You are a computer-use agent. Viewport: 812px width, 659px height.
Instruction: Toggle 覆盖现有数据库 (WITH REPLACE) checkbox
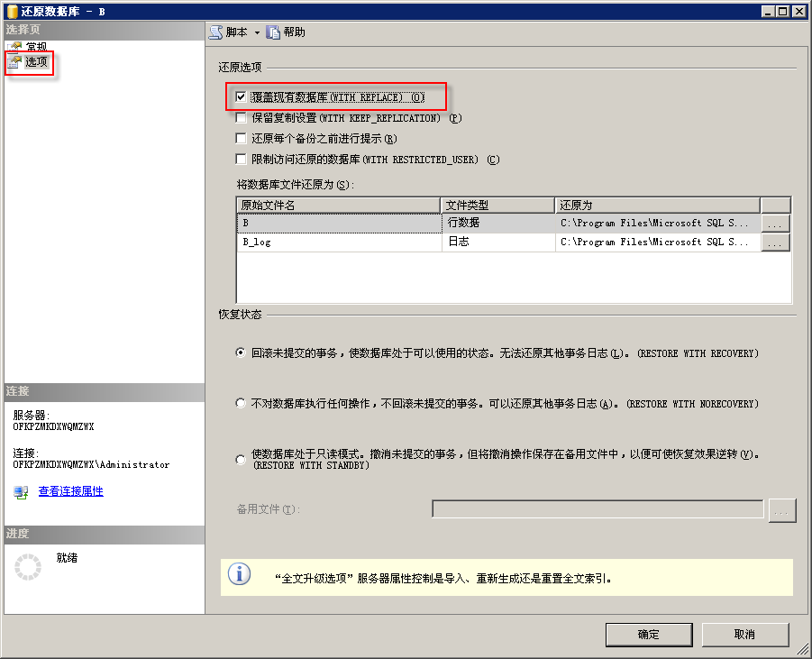[241, 96]
